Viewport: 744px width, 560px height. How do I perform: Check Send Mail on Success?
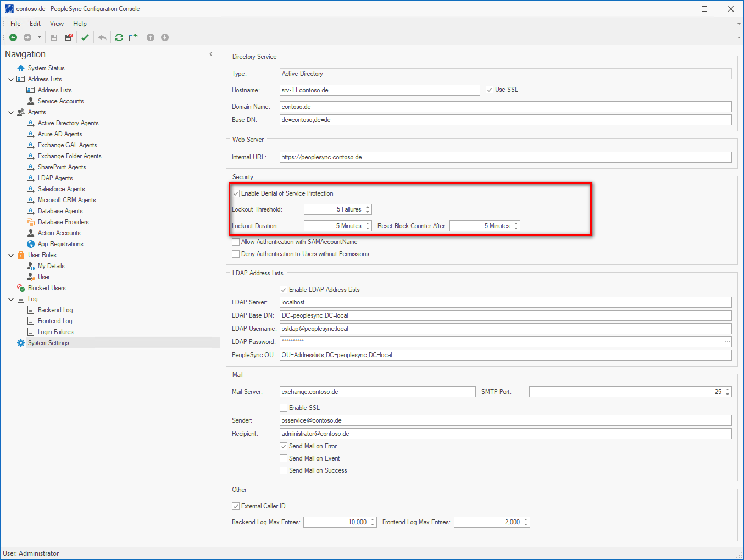click(x=284, y=470)
